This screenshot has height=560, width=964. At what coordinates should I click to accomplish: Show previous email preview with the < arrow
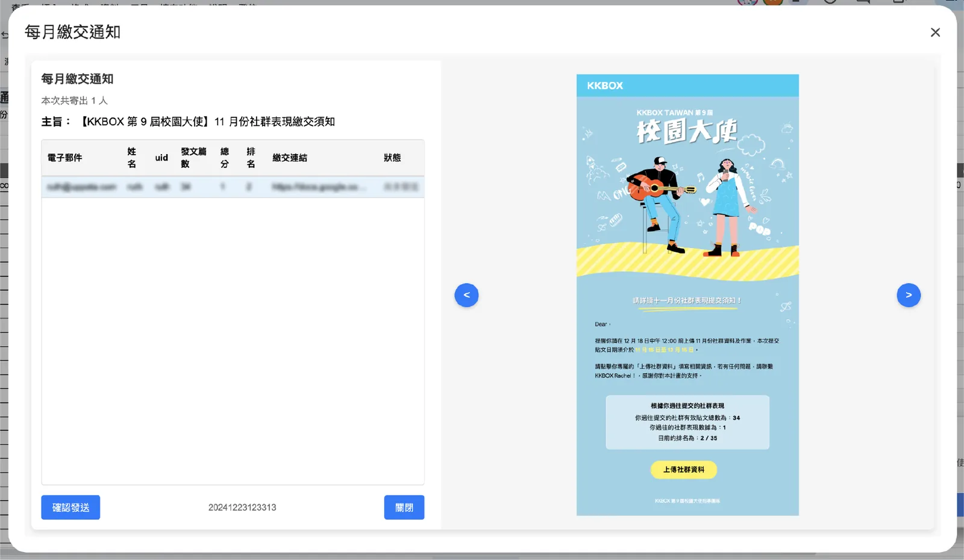[466, 295]
